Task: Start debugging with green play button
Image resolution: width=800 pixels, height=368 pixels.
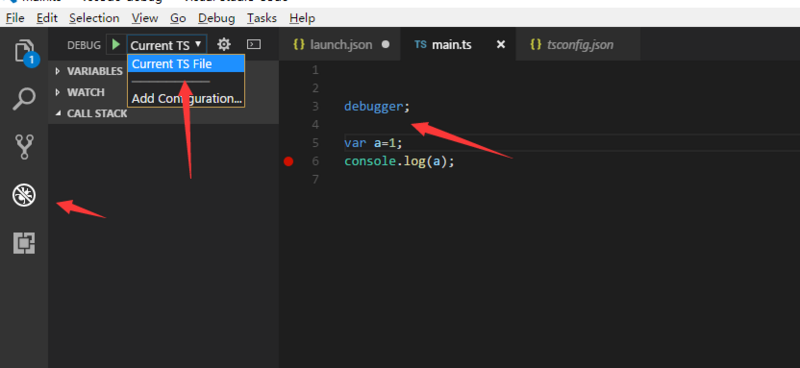Action: coord(116,44)
